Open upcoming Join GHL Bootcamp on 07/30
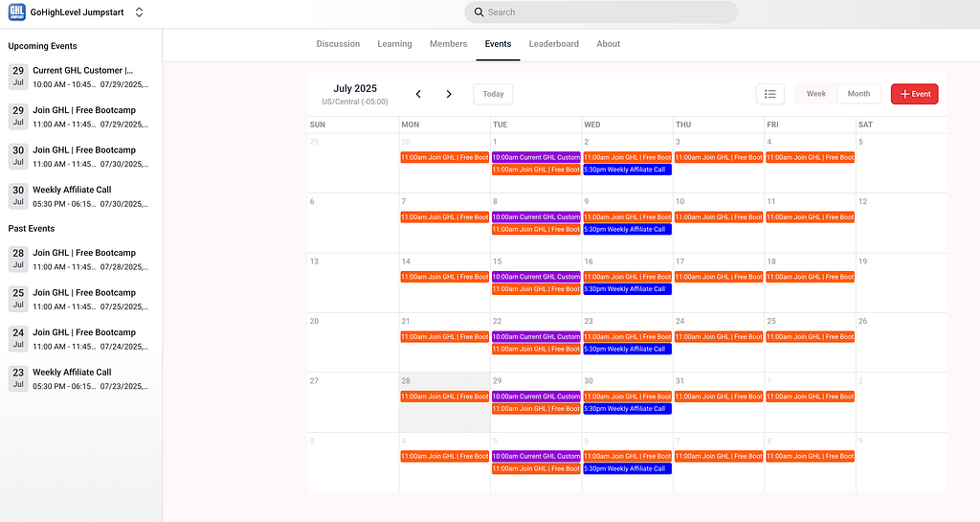 (78, 157)
